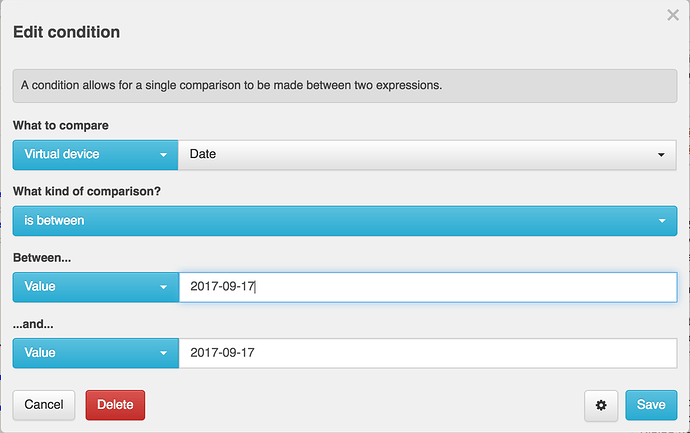Focus the first 2017-09-17 Between date field
Screen dimensions: 690x433
(x=428, y=287)
